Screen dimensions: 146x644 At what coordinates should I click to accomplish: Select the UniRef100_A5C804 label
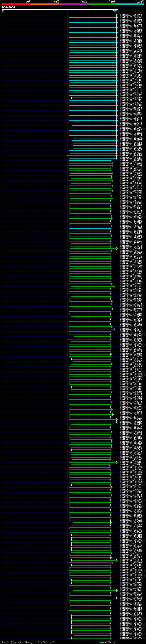pyautogui.click(x=131, y=562)
